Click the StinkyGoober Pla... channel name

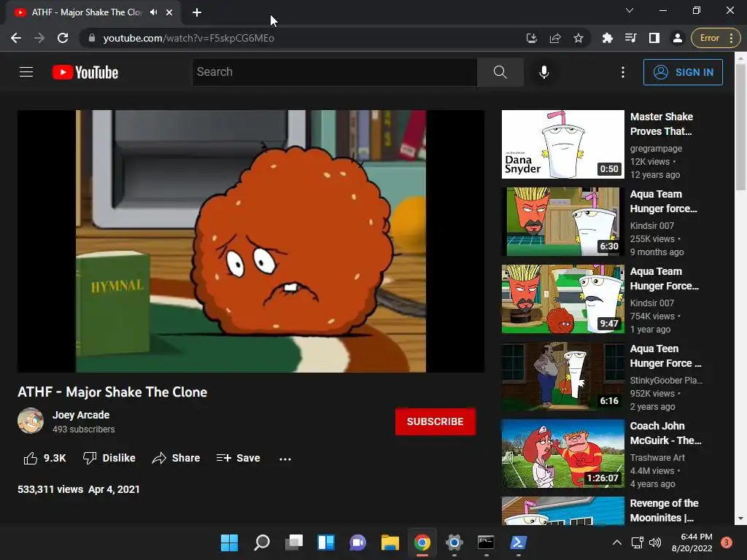coord(666,381)
